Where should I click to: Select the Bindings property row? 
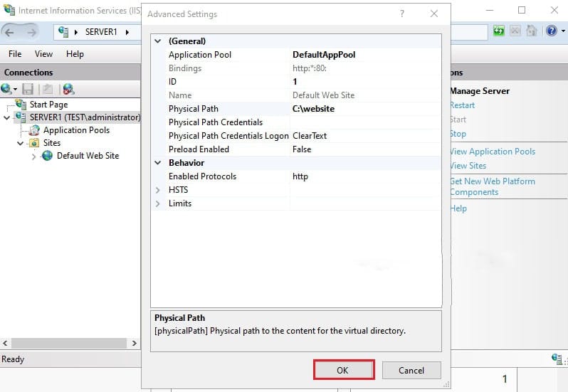tap(296, 68)
